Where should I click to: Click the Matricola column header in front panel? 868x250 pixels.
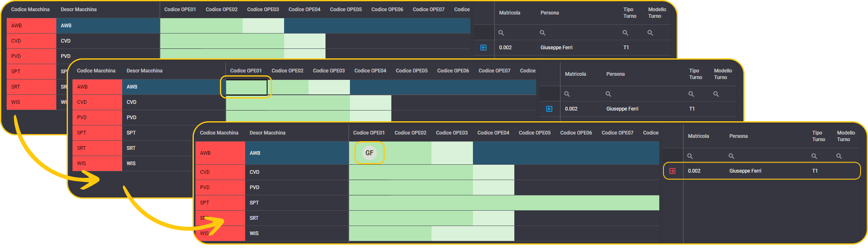(699, 136)
